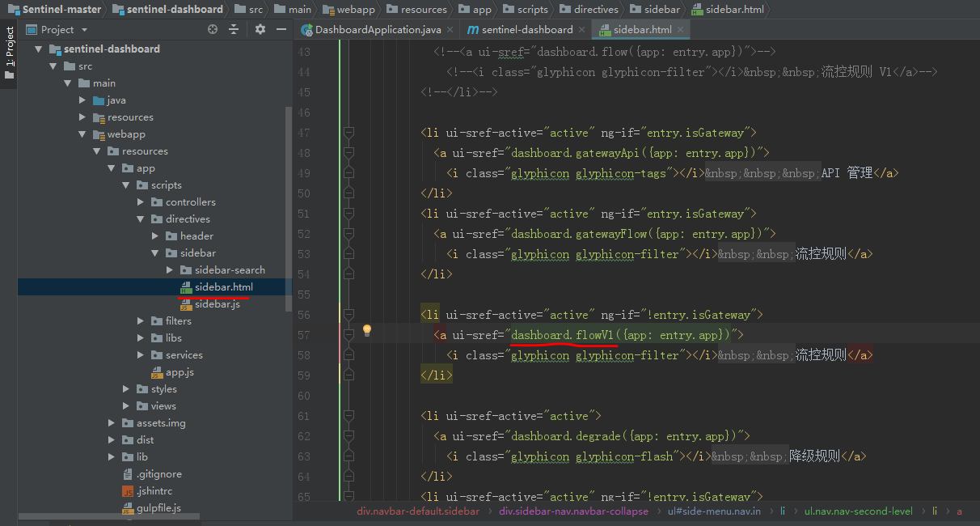
Task: Click the locate-in-project target icon
Action: tap(213, 29)
